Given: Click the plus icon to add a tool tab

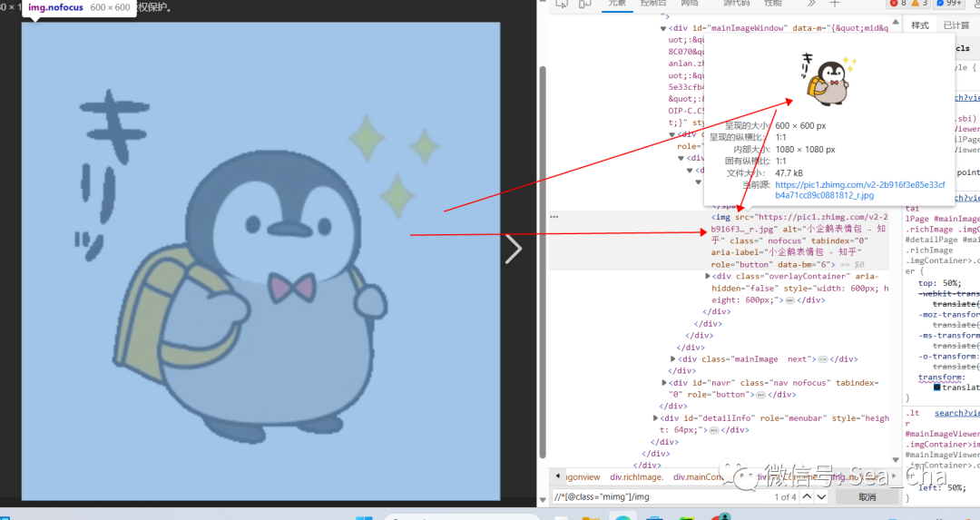Looking at the screenshot, I should (835, 4).
